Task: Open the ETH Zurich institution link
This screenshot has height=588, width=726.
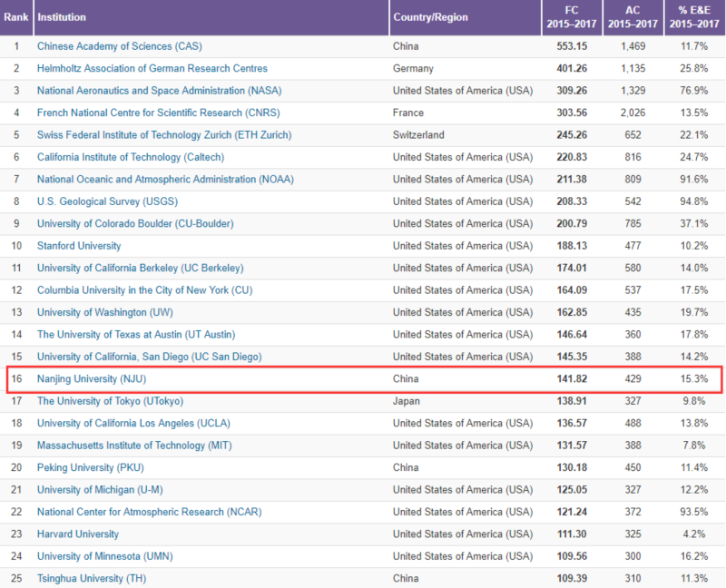Action: tap(163, 135)
